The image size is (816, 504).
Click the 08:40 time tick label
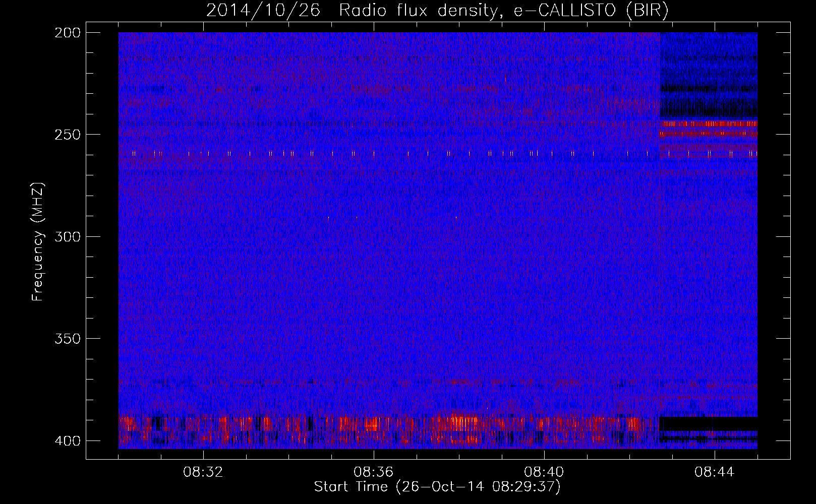(544, 472)
